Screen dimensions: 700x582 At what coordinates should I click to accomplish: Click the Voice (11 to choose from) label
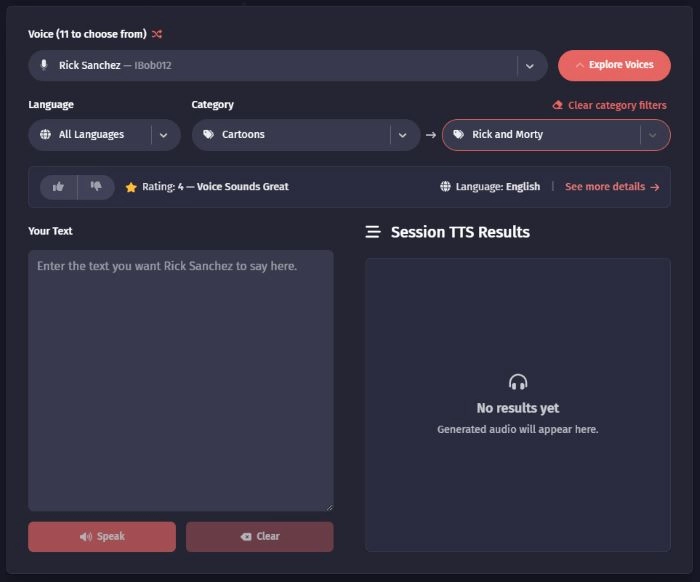87,34
